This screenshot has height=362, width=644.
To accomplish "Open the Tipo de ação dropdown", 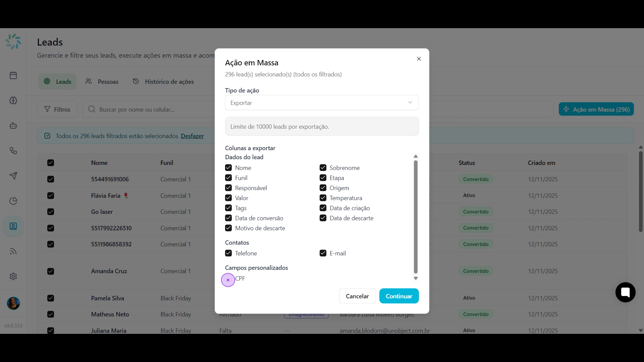I will [x=322, y=103].
